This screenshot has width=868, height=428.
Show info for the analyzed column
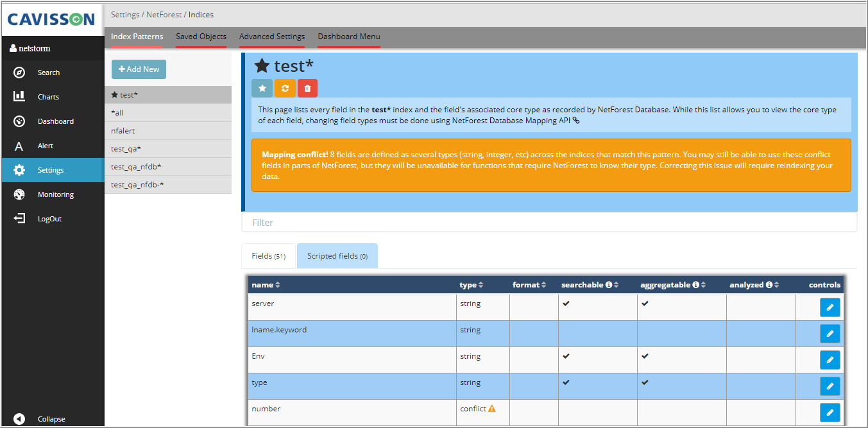pos(769,285)
